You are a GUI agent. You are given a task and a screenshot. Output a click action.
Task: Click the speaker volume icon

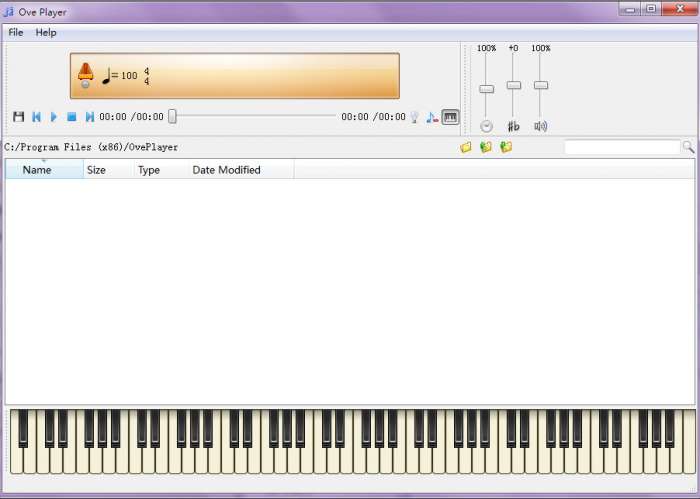tap(541, 126)
